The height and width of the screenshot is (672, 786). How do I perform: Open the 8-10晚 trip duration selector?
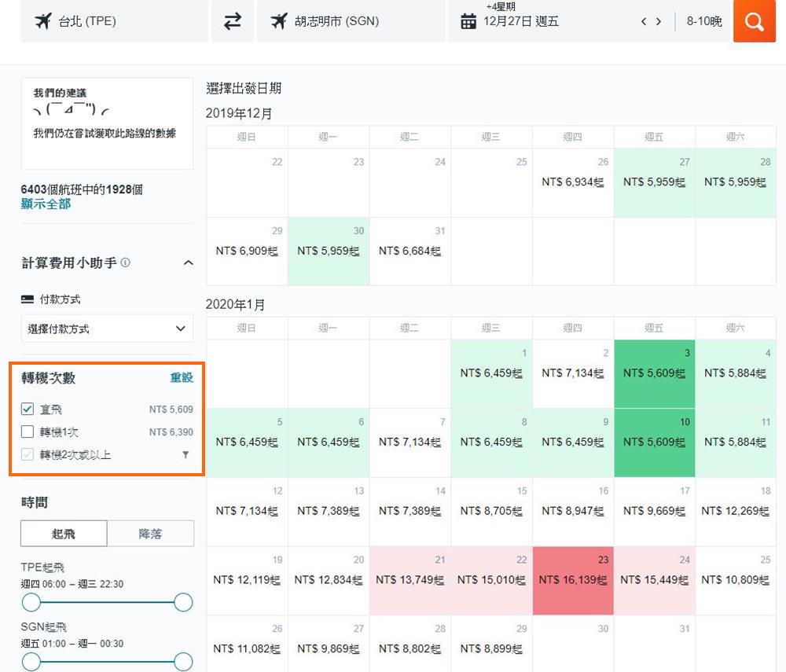point(703,21)
